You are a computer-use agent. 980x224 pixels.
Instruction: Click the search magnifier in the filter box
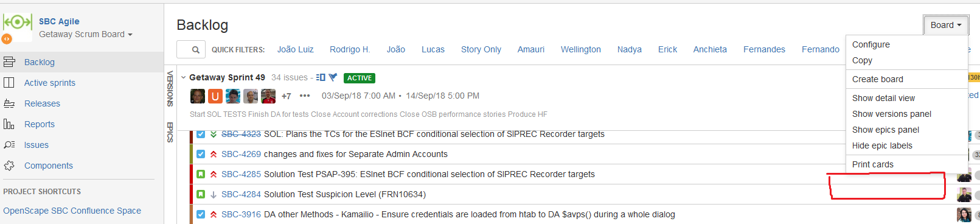(x=195, y=50)
